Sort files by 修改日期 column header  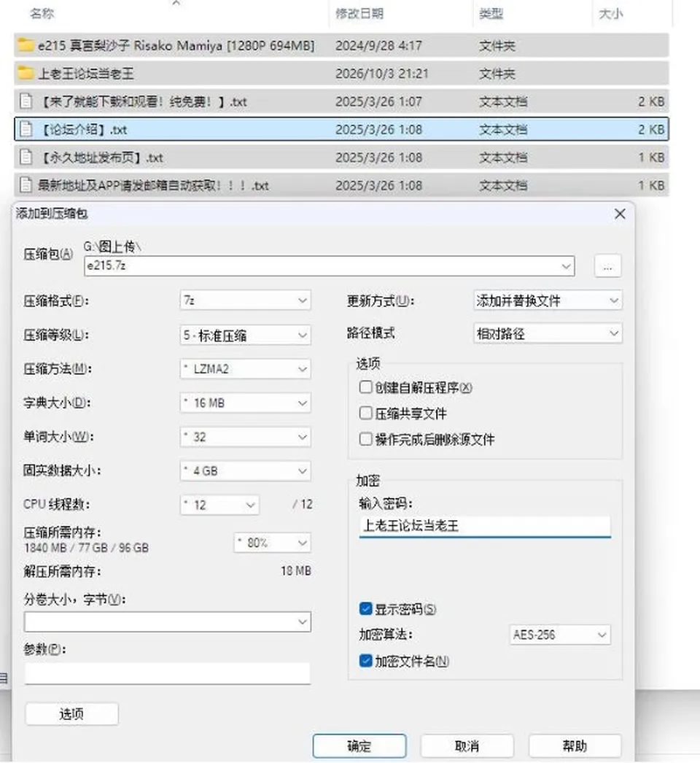[x=359, y=13]
